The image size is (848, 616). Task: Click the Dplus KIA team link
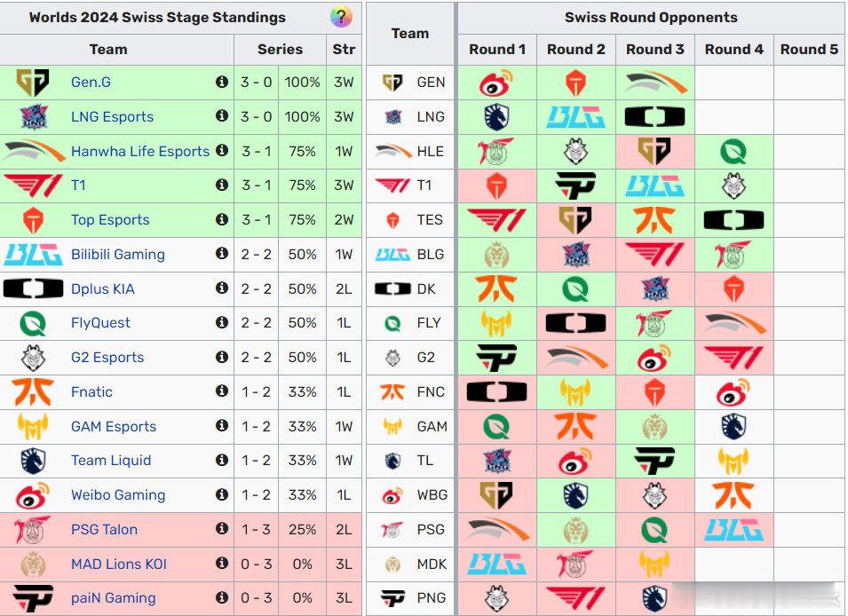point(102,288)
